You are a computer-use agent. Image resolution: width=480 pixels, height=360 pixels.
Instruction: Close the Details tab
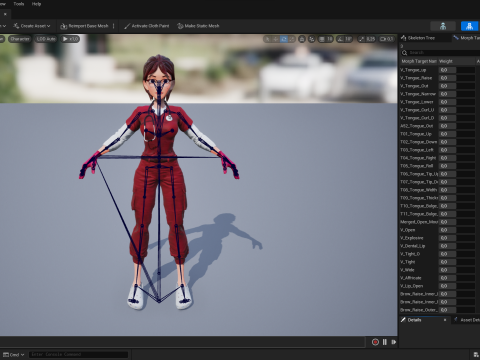[x=445, y=320]
